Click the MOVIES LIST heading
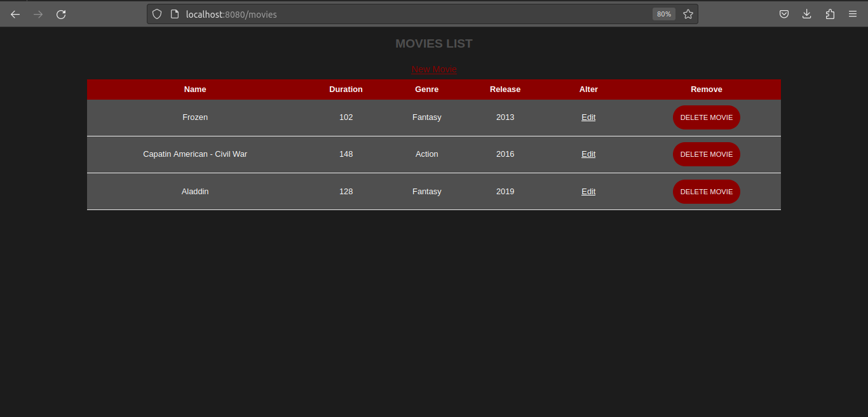868x417 pixels. click(434, 44)
